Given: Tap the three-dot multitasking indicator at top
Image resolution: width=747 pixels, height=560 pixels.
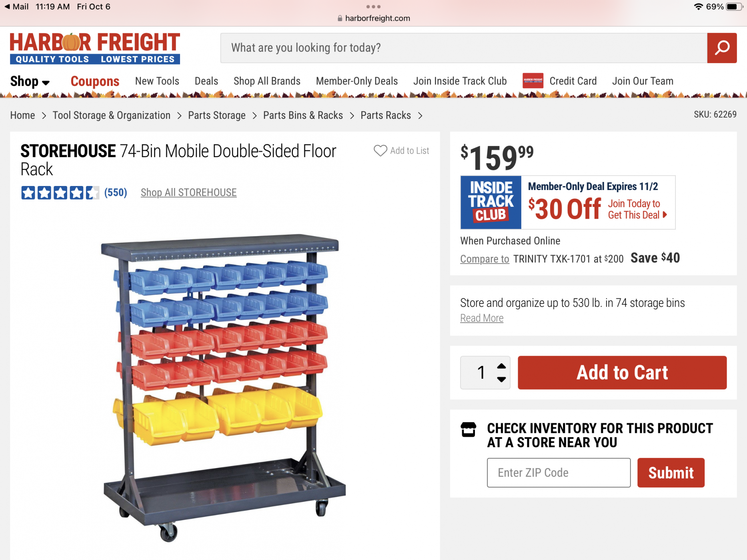Looking at the screenshot, I should click(x=373, y=7).
